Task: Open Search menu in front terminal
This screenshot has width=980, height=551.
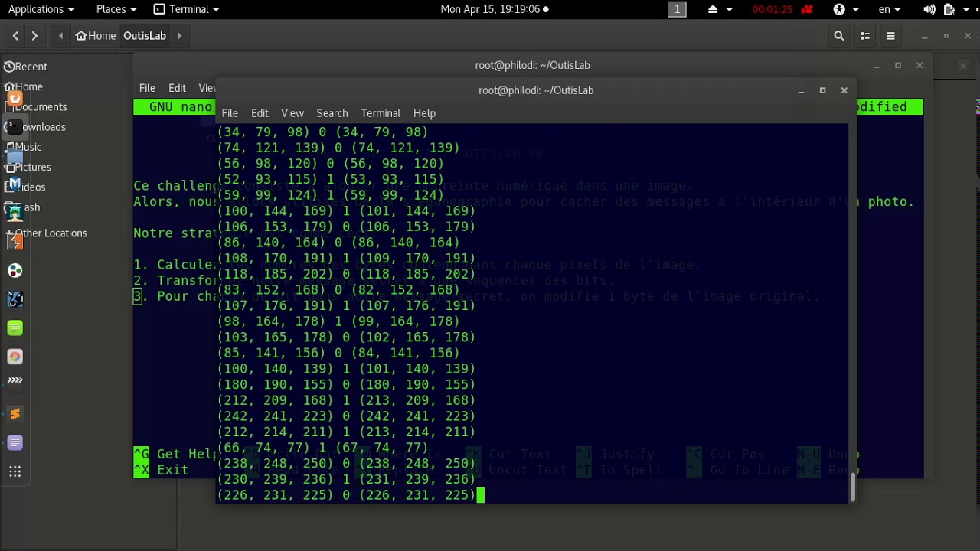Action: [x=332, y=113]
